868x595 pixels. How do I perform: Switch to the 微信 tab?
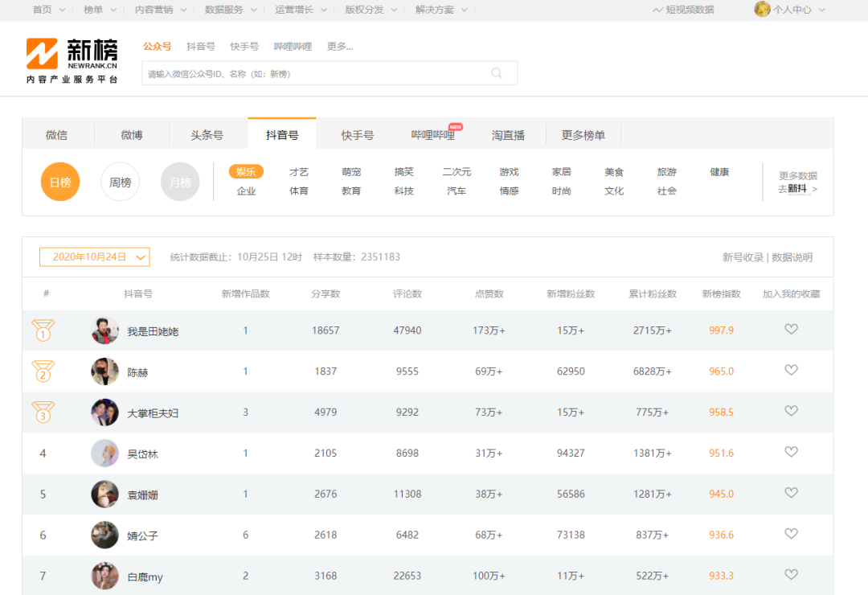56,134
